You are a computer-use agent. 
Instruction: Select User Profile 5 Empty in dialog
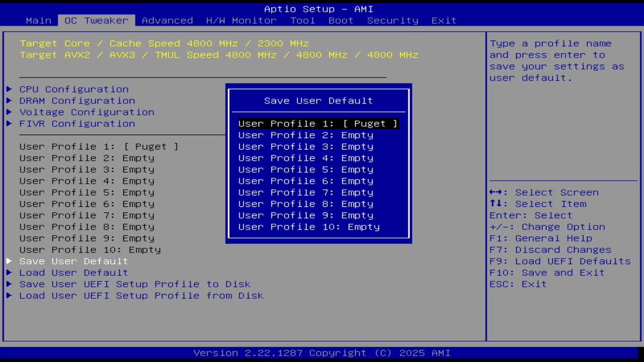coord(306,169)
